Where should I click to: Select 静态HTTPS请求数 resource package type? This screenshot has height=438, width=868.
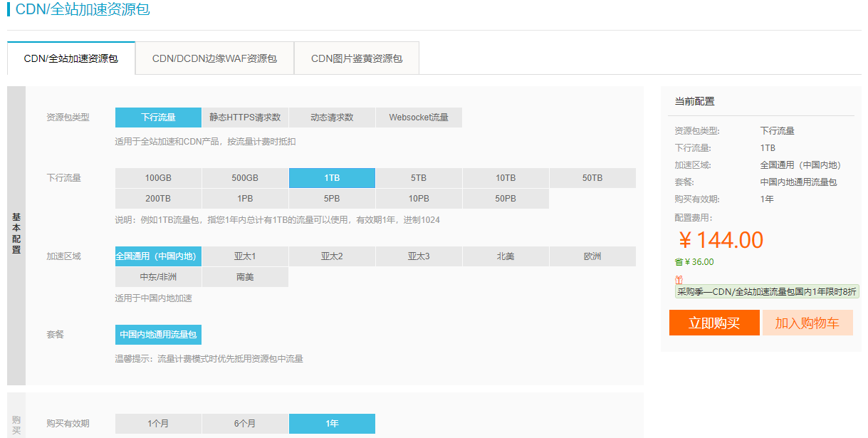point(246,117)
